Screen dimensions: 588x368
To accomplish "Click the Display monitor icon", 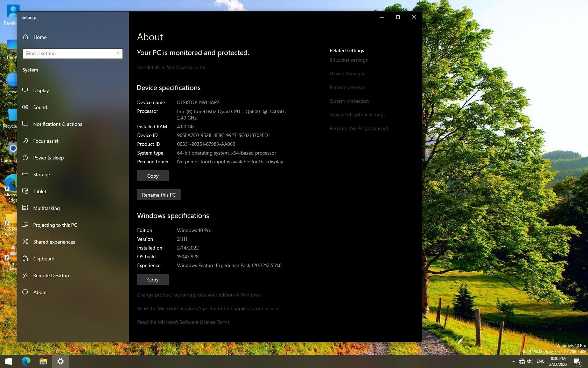I will click(25, 90).
